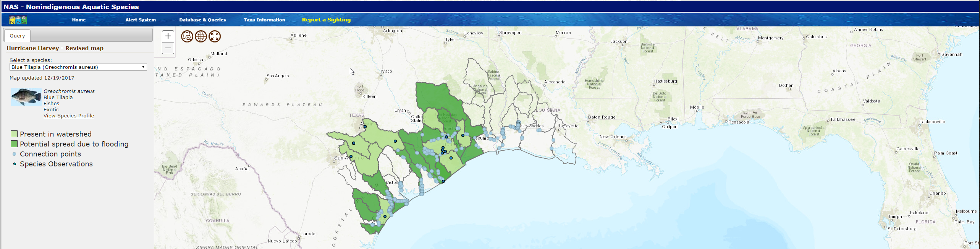Image resolution: width=980 pixels, height=249 pixels.
Task: Open the Taxa Information menu
Action: (264, 20)
